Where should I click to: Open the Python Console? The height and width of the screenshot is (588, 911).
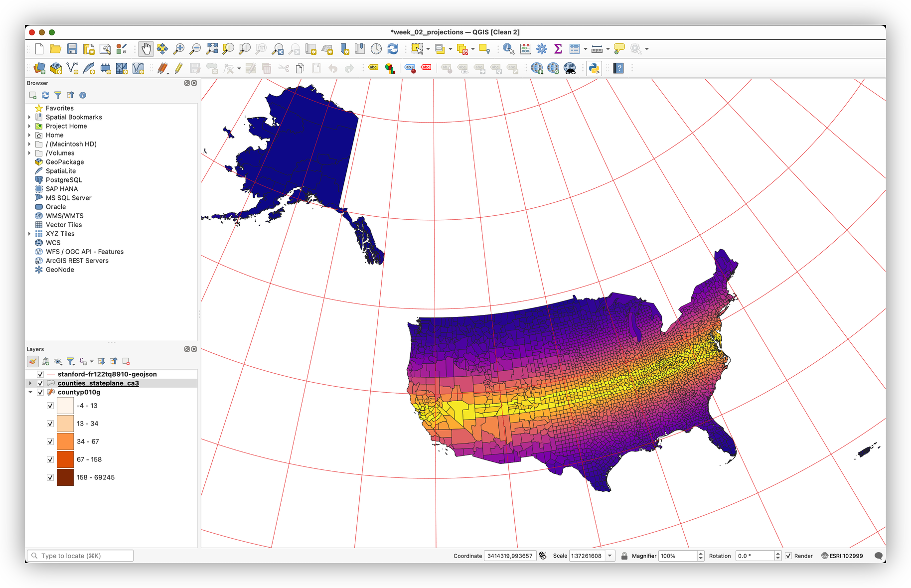tap(594, 68)
